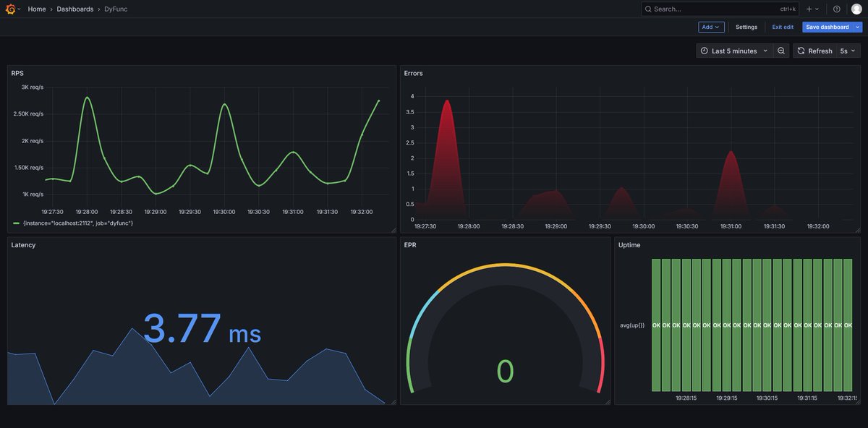The width and height of the screenshot is (868, 428).
Task: Open the user profile avatar
Action: click(856, 9)
